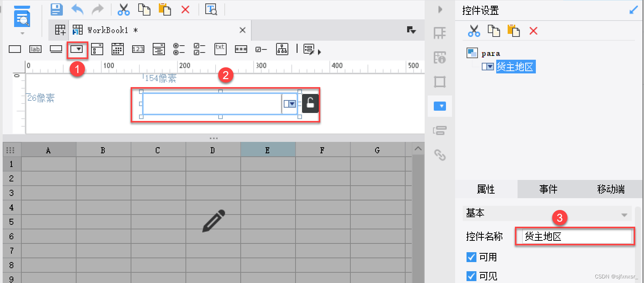The height and width of the screenshot is (283, 644).
Task: Copy the widget in 控件设置 panel
Action: pyautogui.click(x=494, y=31)
